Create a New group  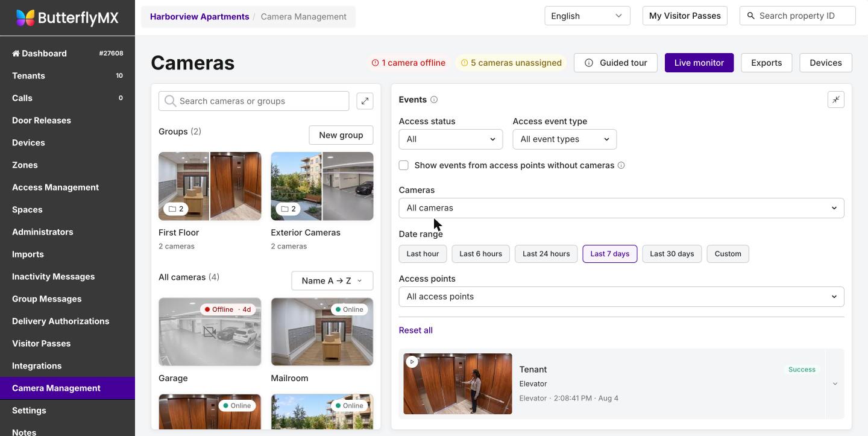pyautogui.click(x=341, y=135)
